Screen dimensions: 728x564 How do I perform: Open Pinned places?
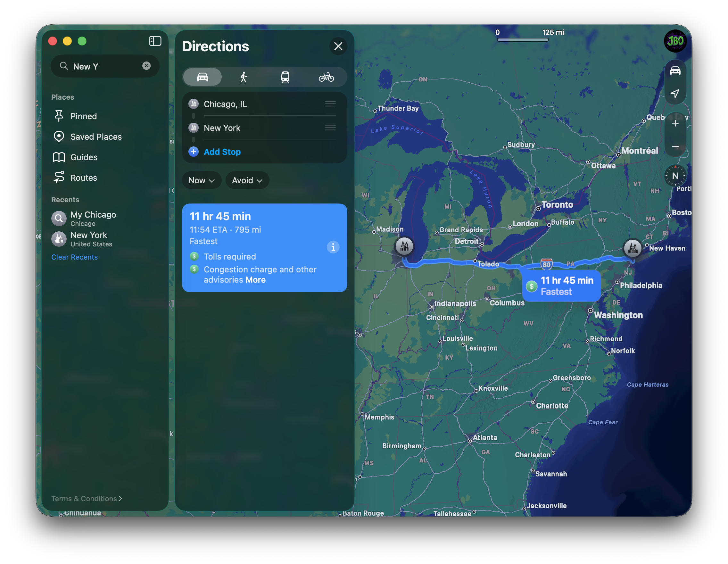pos(83,116)
